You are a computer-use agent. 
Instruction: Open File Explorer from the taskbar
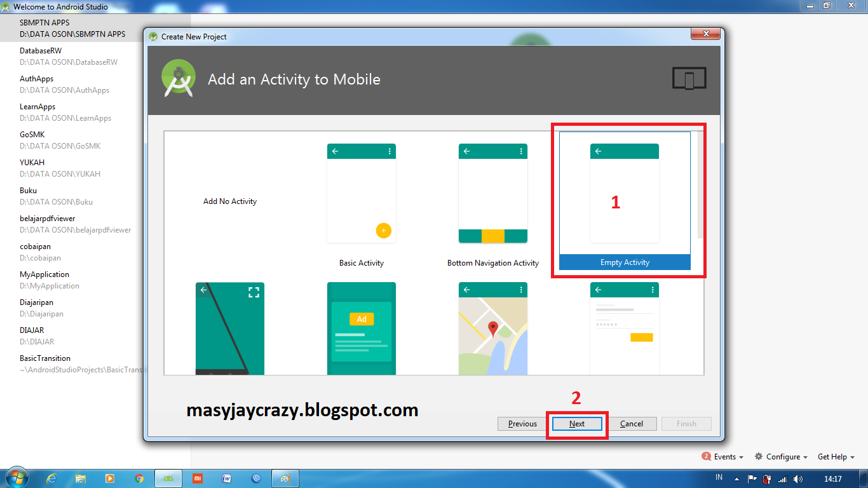point(81,478)
